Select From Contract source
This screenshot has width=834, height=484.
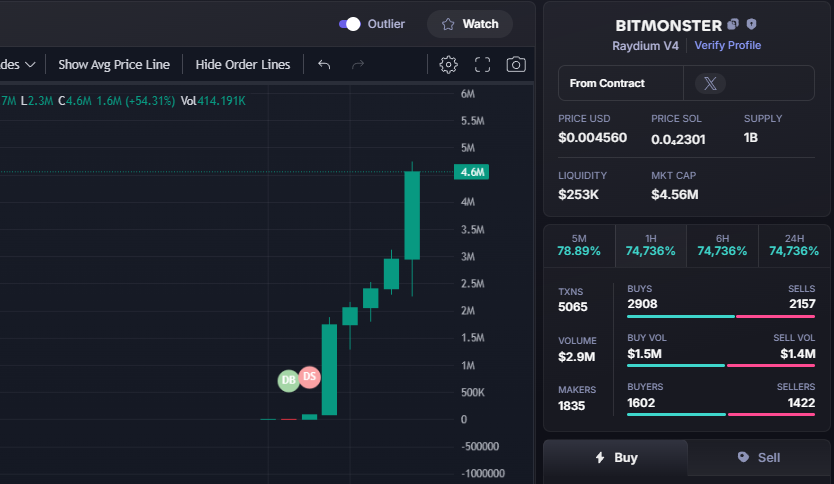tap(607, 83)
